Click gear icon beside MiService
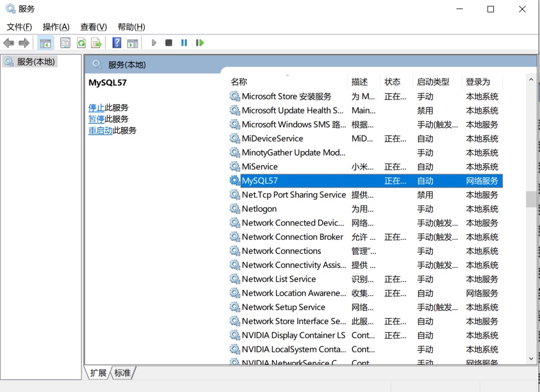 (235, 166)
